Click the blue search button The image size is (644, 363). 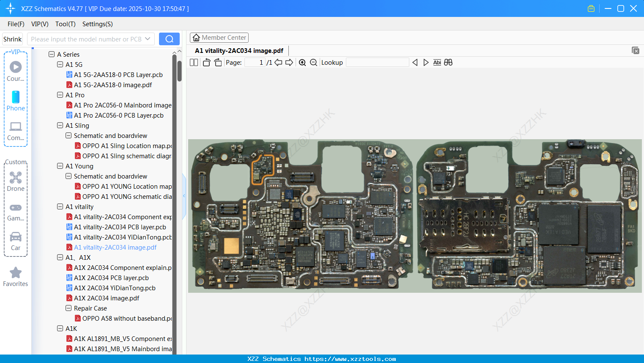169,39
